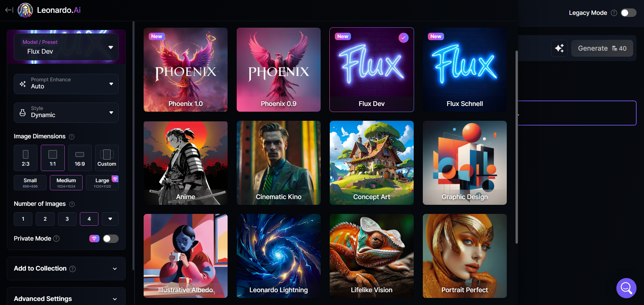This screenshot has height=305, width=644.
Task: Click the Leonardo.Ai brand name
Action: pyautogui.click(x=59, y=10)
